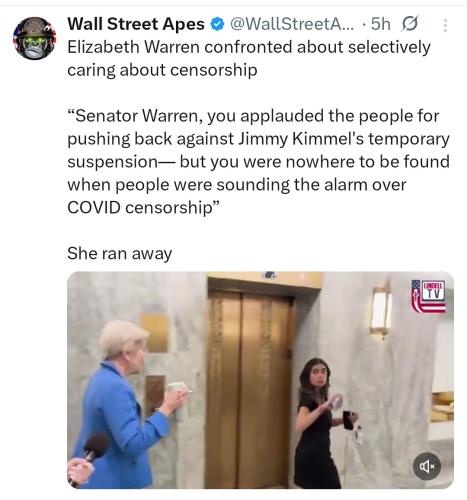Click the wall sconce lamp in video
Screen dimensions: 467x500
click(x=380, y=310)
